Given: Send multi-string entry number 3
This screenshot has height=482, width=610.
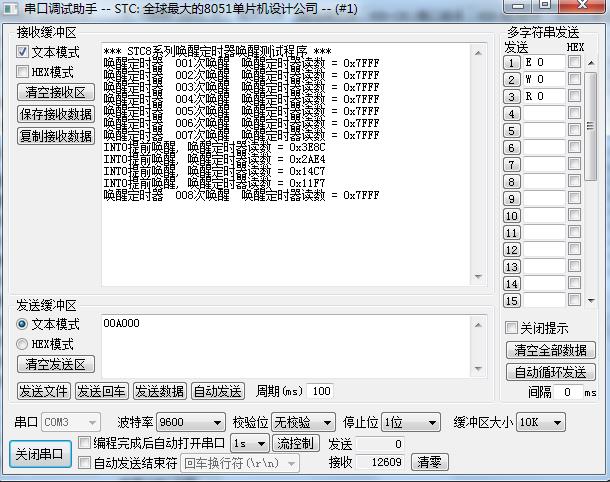Looking at the screenshot, I should 511,96.
